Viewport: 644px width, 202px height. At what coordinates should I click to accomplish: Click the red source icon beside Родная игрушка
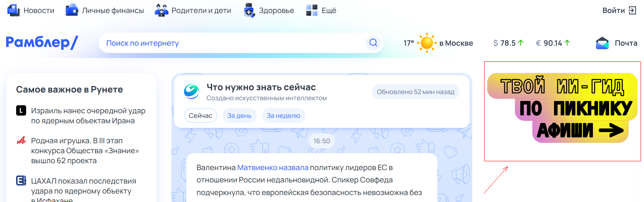pyautogui.click(x=21, y=141)
